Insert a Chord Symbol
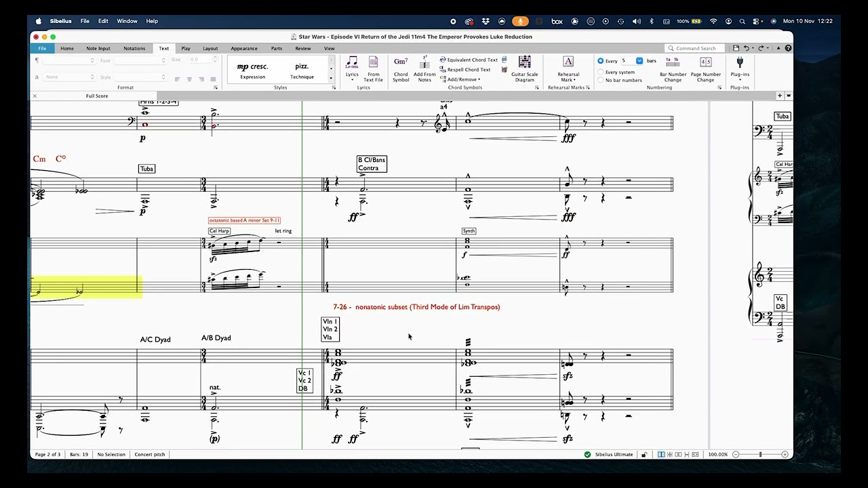Screen dimensions: 868x488 pyautogui.click(x=401, y=69)
